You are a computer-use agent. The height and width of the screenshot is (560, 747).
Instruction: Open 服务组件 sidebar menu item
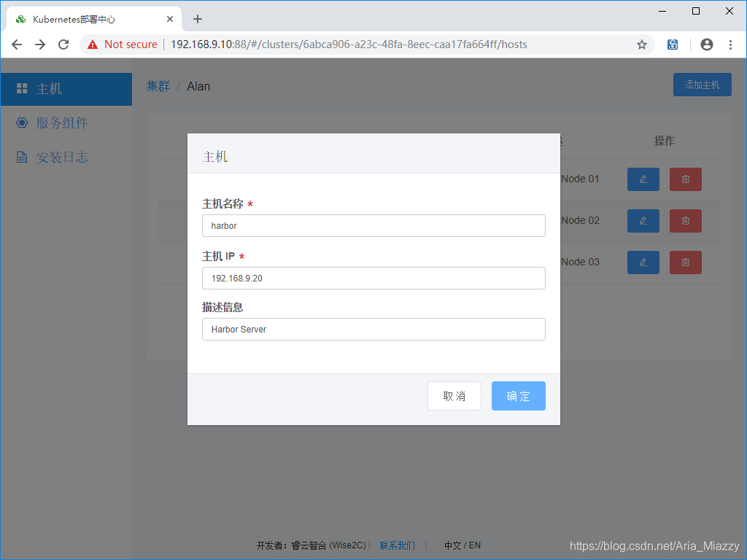[x=66, y=122]
